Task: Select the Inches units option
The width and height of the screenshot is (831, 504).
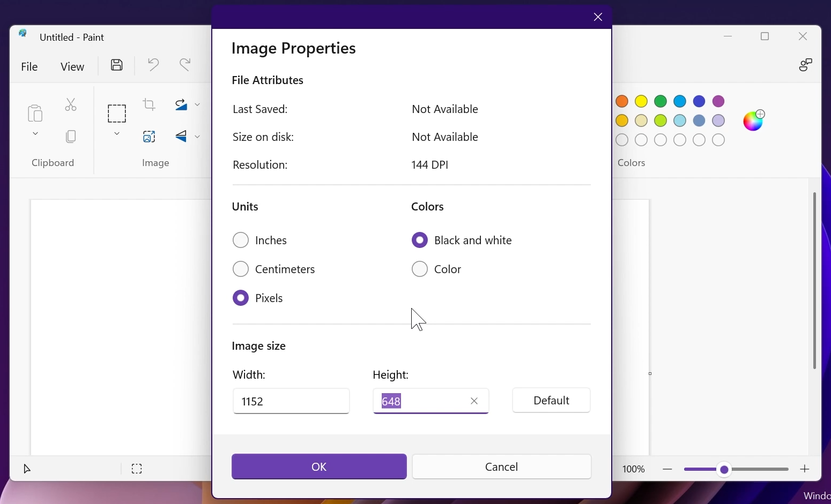Action: (241, 240)
